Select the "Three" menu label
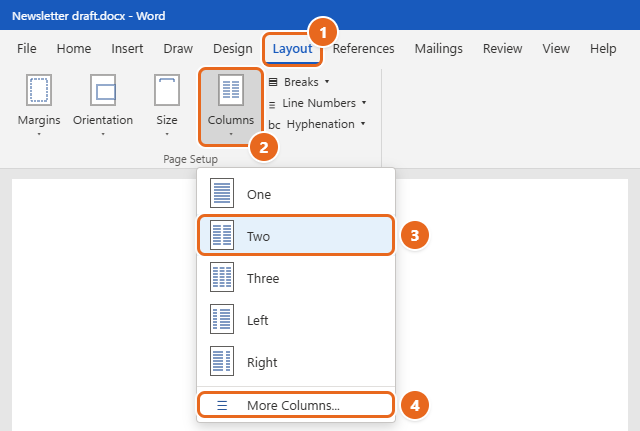 tap(263, 278)
